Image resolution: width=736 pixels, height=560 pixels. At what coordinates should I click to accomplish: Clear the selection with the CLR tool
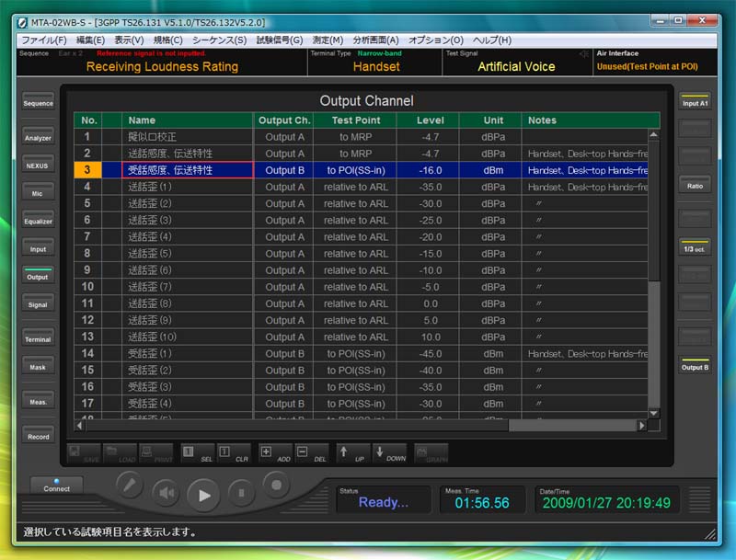[x=234, y=453]
